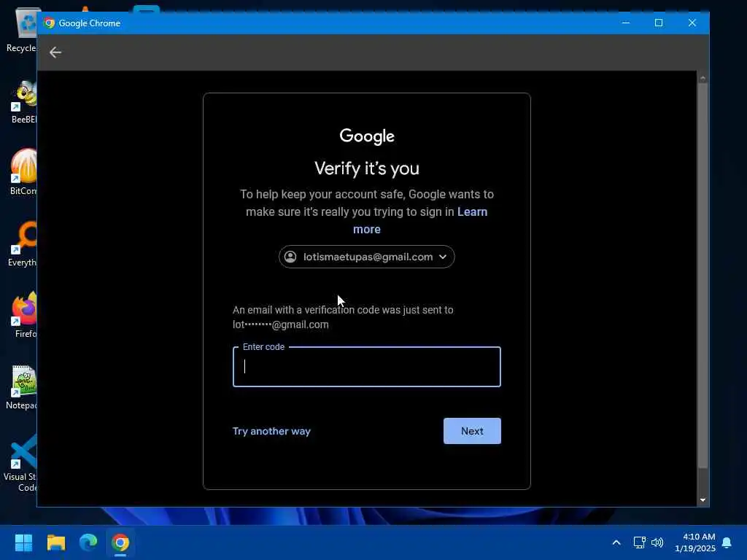
Task: Click the scroll up arrow of the page
Action: pyautogui.click(x=703, y=78)
